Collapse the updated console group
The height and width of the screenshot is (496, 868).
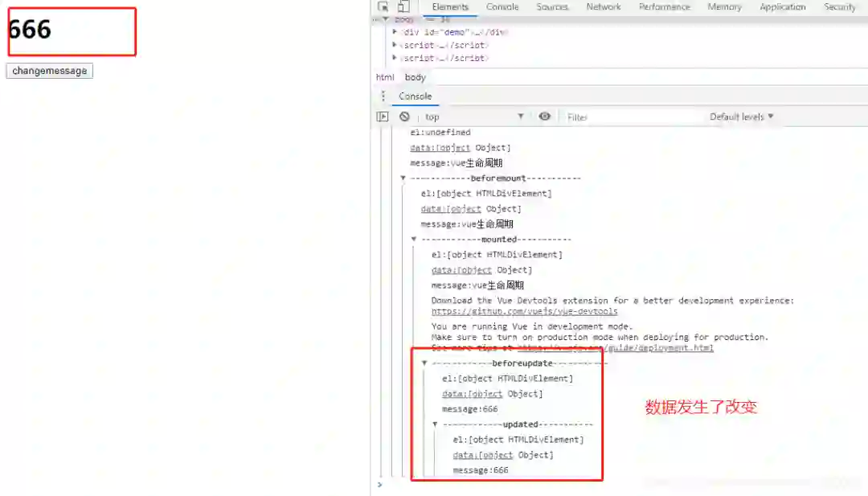point(435,424)
